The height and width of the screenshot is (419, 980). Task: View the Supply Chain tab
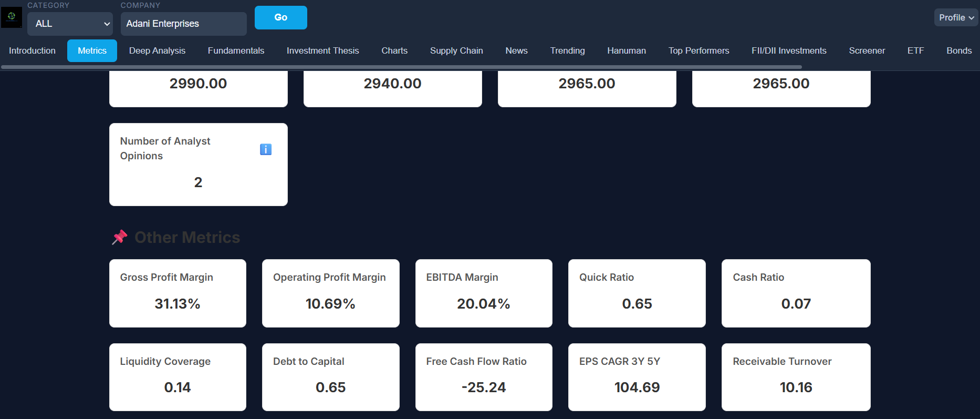point(456,50)
